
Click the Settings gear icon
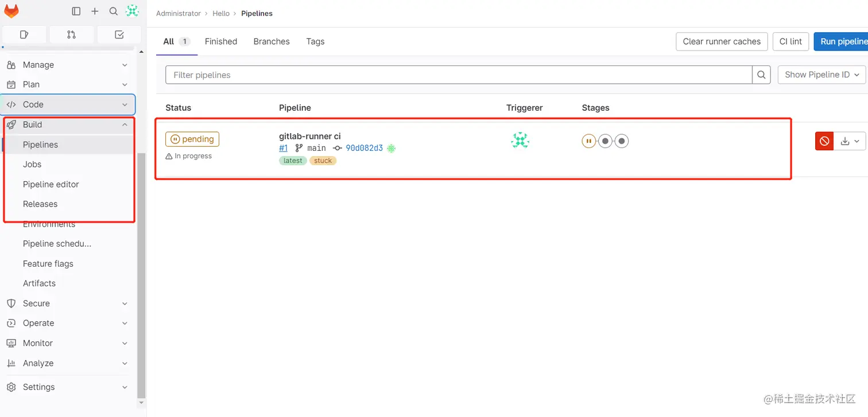(x=11, y=387)
